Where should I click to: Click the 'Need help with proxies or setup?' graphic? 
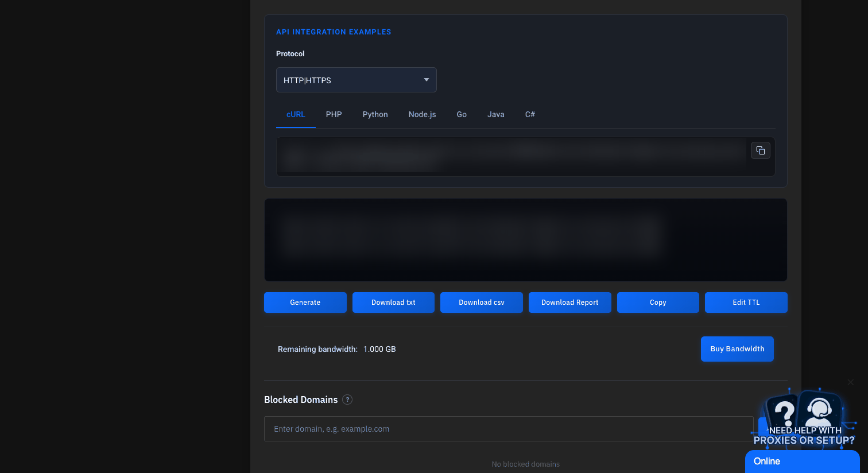(804, 419)
